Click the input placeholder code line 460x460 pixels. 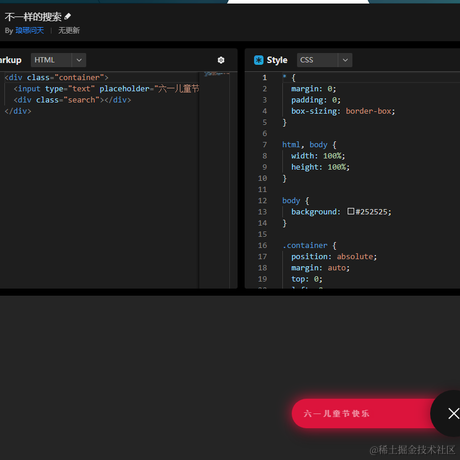pyautogui.click(x=106, y=89)
